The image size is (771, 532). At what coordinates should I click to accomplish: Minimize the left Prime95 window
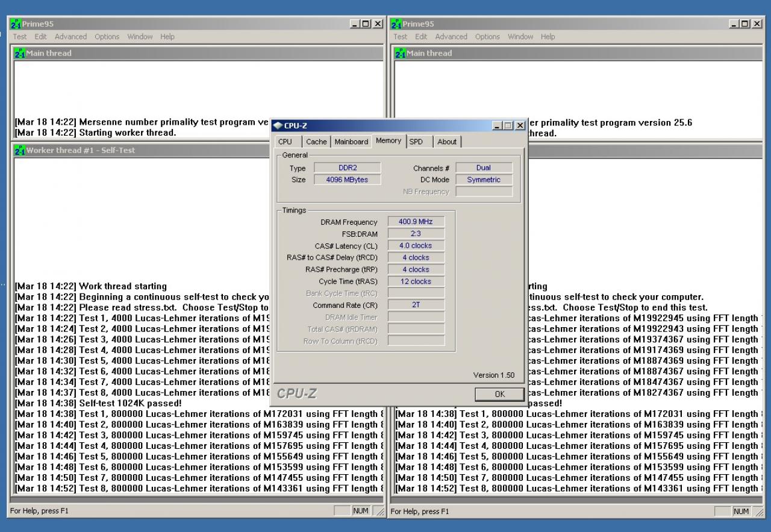click(x=355, y=24)
